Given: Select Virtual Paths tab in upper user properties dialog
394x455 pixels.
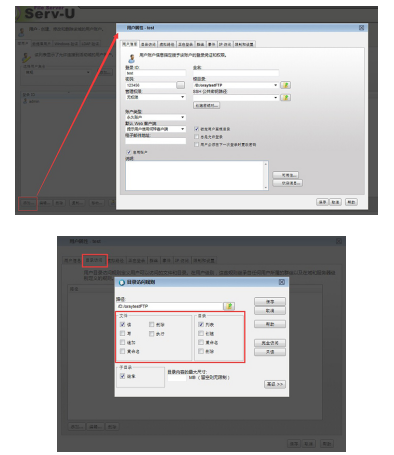Looking at the screenshot, I should 167,44.
